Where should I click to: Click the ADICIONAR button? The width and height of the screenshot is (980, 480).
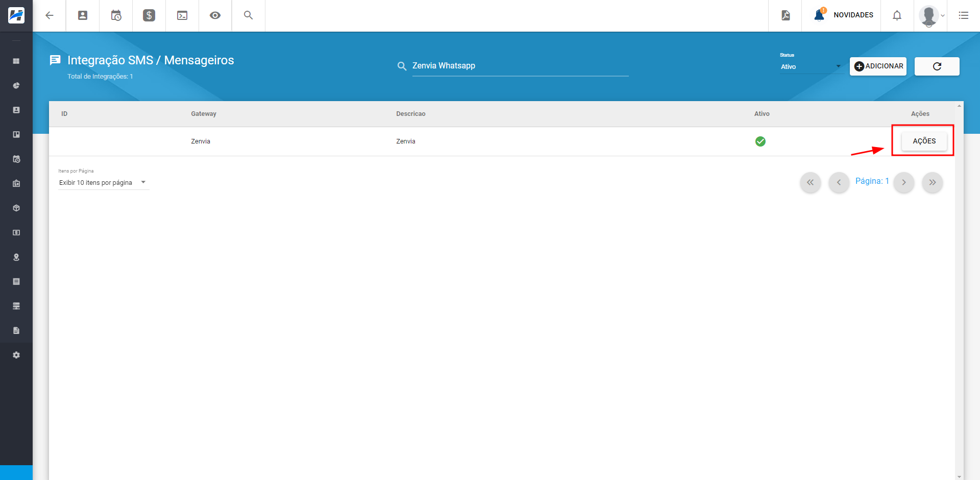pos(878,66)
